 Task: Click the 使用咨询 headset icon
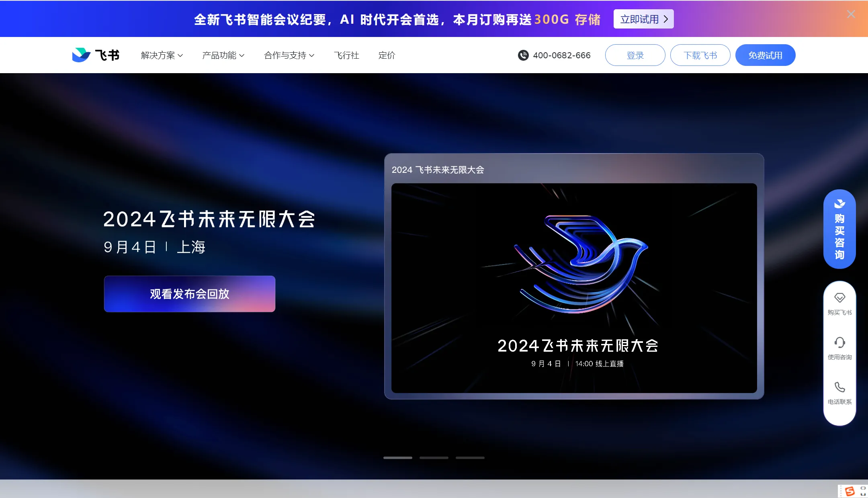(x=839, y=343)
